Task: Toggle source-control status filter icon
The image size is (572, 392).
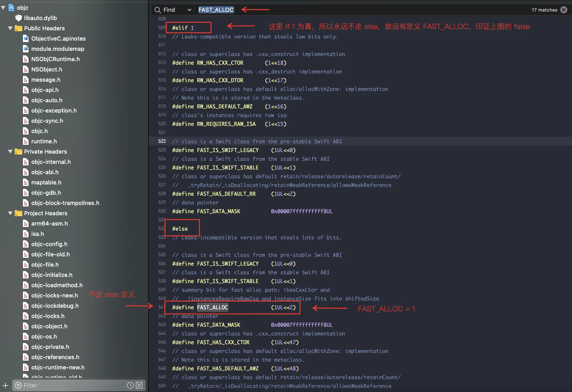Action: pos(139,385)
